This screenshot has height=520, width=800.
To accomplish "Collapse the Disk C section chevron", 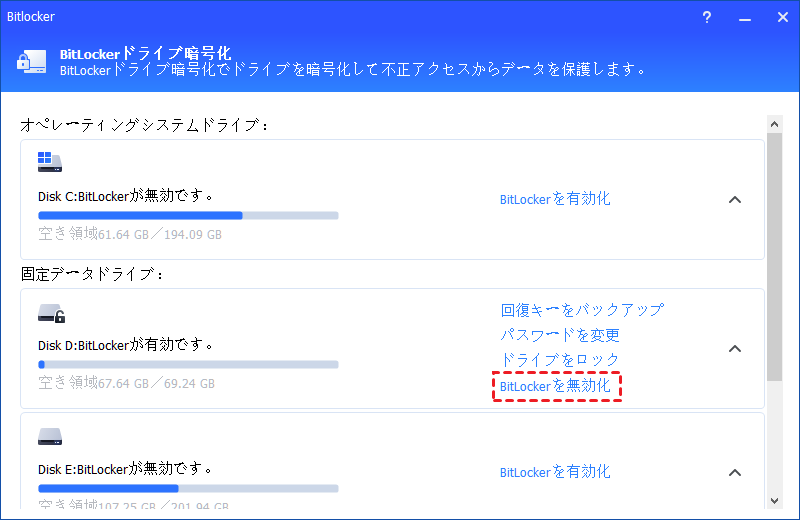I will click(x=734, y=199).
